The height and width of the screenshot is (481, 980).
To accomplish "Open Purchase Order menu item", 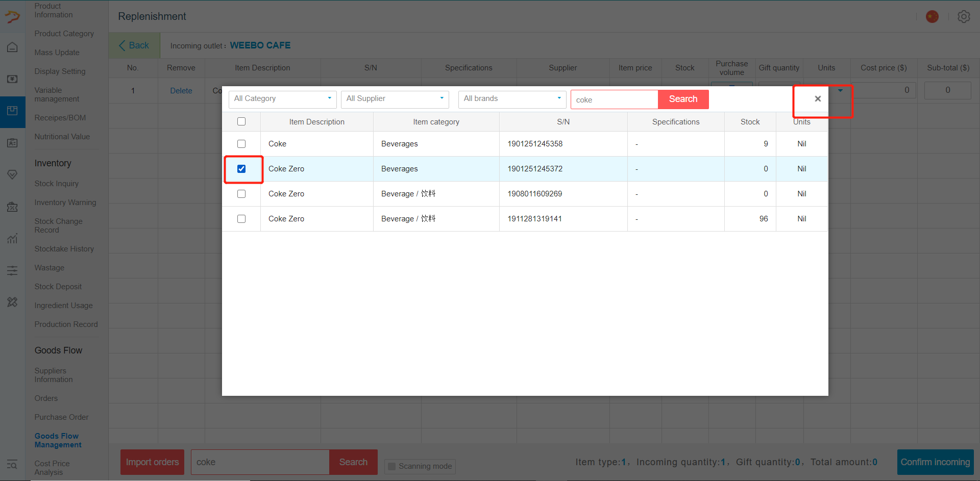I will [x=61, y=417].
